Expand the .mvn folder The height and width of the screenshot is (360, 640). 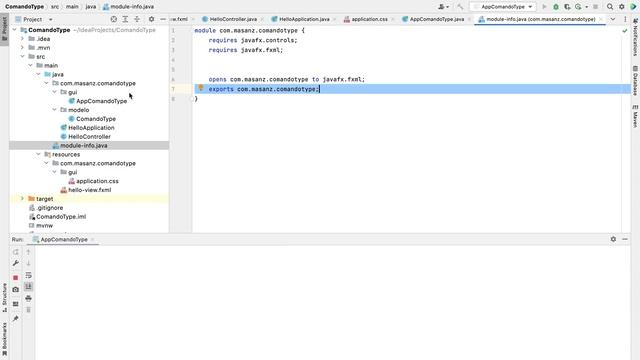tap(22, 48)
